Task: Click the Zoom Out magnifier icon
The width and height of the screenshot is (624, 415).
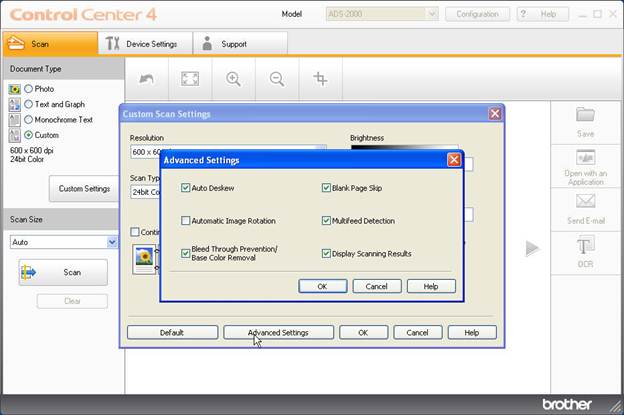Action: coord(277,79)
